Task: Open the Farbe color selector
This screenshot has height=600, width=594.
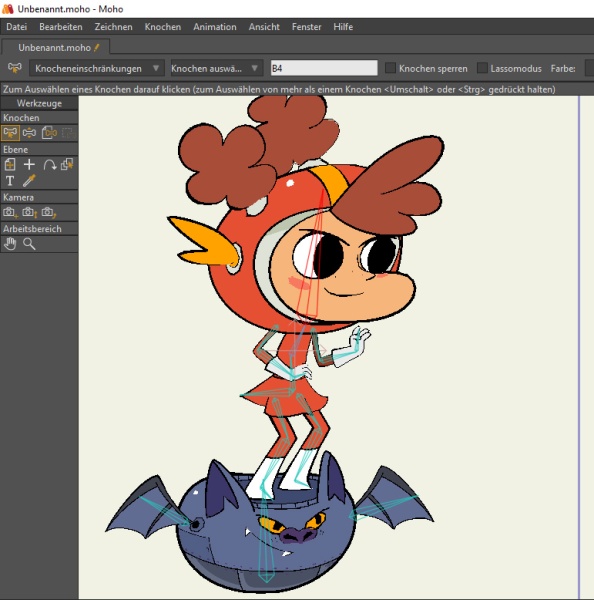Action: (590, 68)
